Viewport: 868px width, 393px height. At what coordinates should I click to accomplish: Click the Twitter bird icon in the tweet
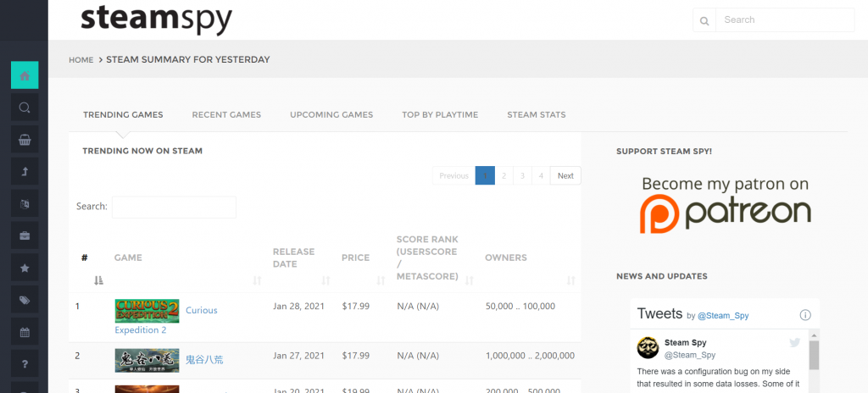795,343
